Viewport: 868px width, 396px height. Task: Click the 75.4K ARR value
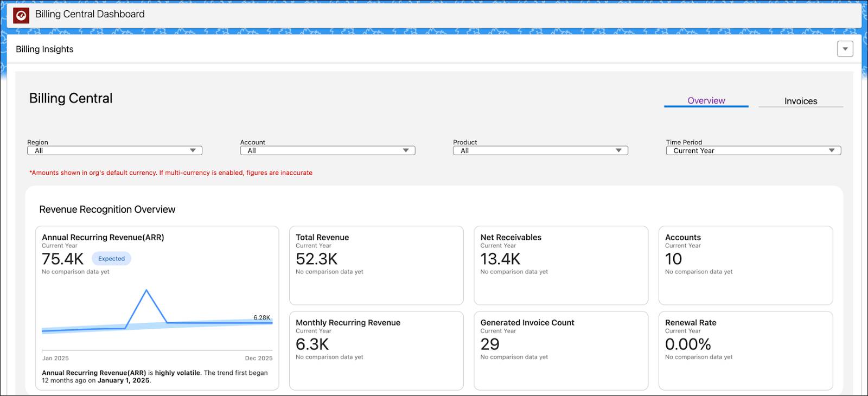(62, 259)
